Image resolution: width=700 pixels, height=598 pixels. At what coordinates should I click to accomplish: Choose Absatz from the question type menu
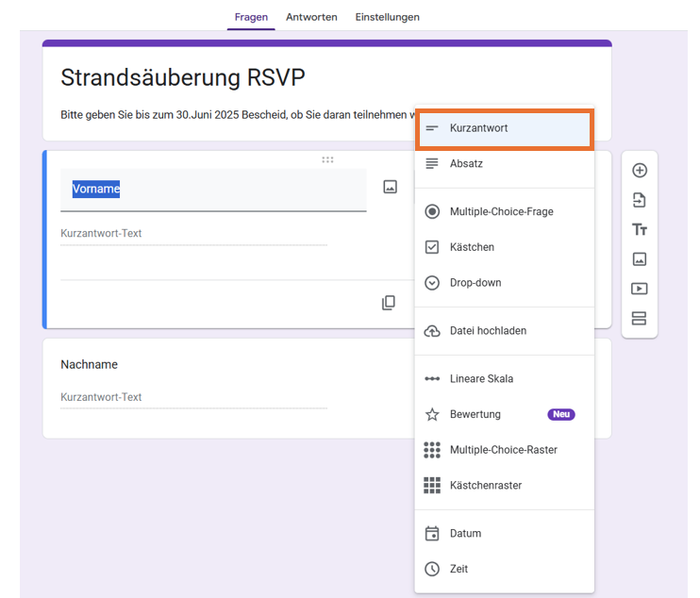pos(466,164)
